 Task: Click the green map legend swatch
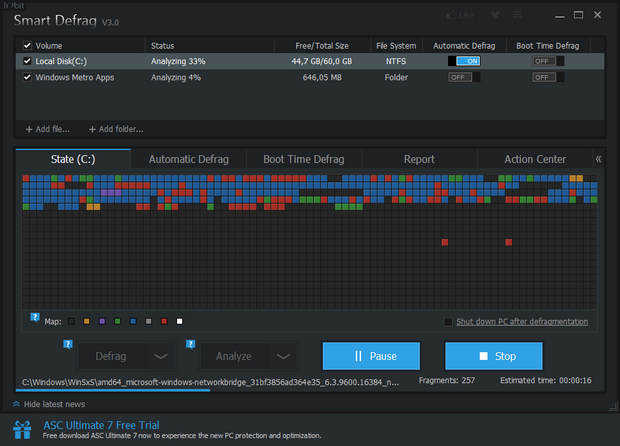(117, 321)
